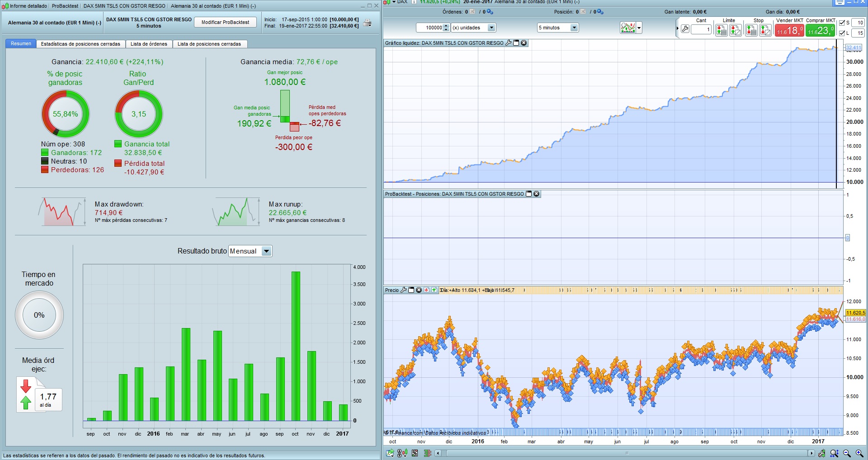
Task: Click the 100000 units input field
Action: pyautogui.click(x=429, y=28)
